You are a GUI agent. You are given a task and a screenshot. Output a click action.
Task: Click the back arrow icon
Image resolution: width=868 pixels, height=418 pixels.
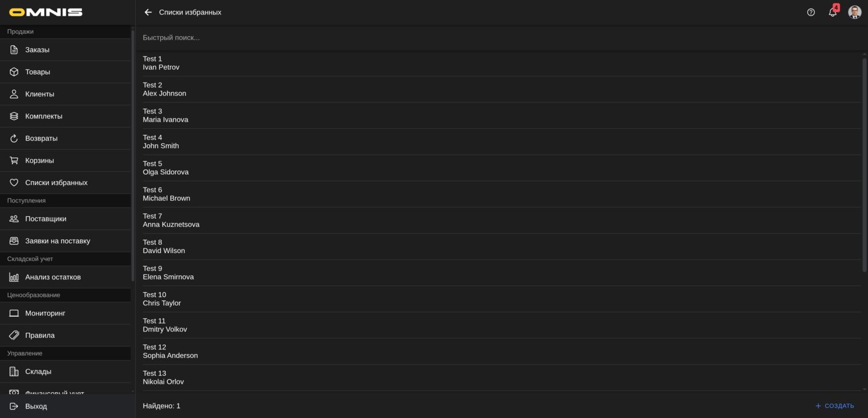click(x=148, y=12)
